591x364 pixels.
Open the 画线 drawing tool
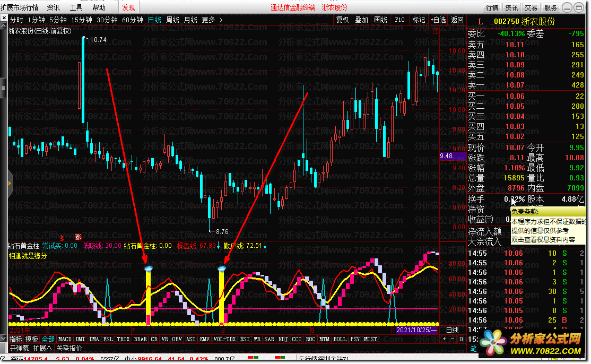(381, 20)
